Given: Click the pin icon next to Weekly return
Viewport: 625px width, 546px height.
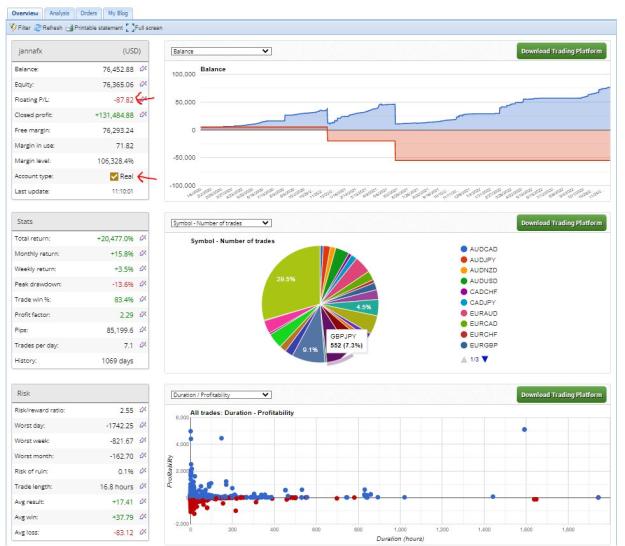Looking at the screenshot, I should coord(143,269).
